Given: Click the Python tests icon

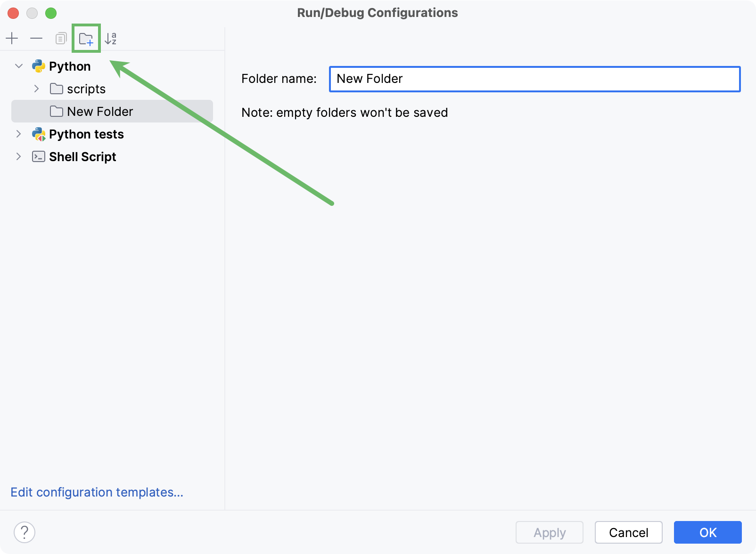Looking at the screenshot, I should pyautogui.click(x=38, y=134).
